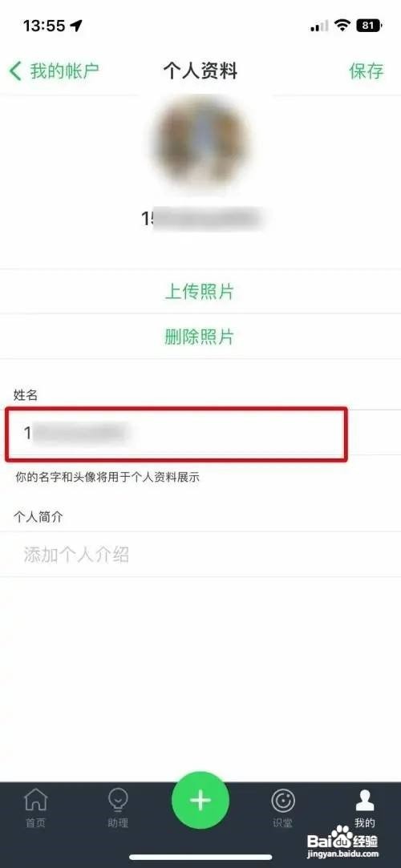This screenshot has height=868, width=401.
Task: Open the 首页 home icon
Action: 35,800
